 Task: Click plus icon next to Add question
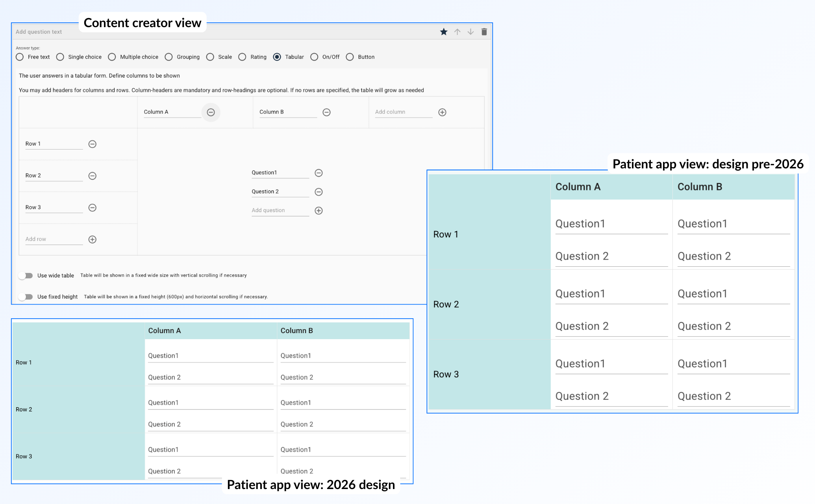[x=319, y=210]
